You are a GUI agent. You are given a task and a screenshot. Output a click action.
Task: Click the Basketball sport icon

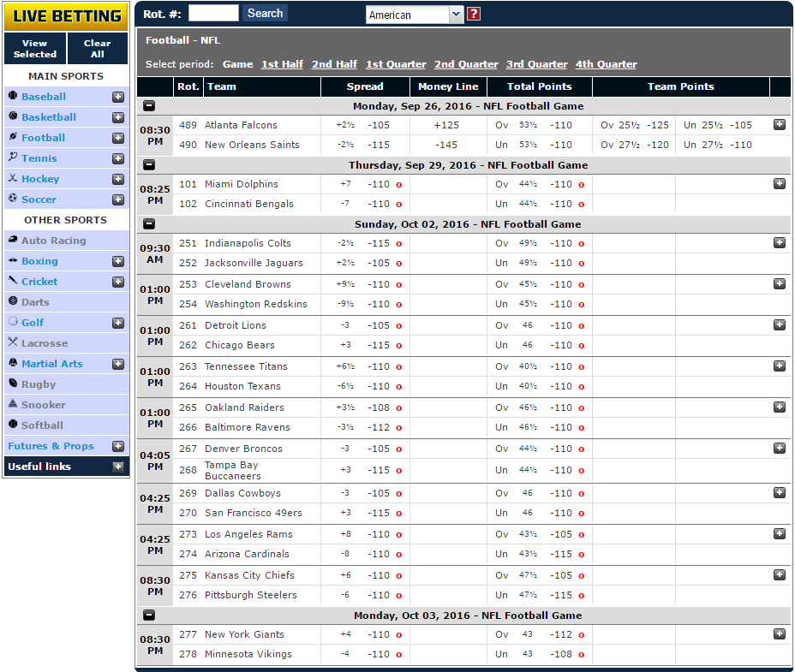(x=13, y=116)
